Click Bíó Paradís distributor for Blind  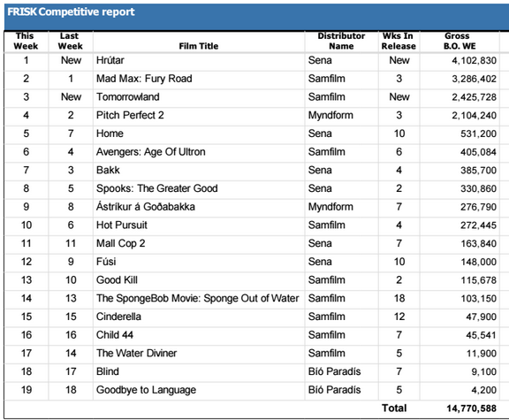tap(334, 371)
